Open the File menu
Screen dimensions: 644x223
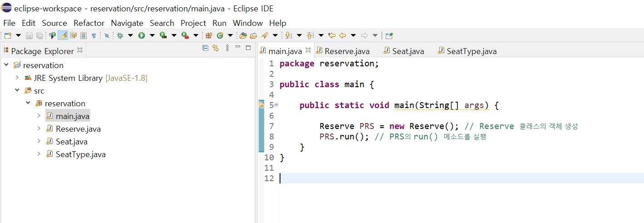pyautogui.click(x=9, y=23)
